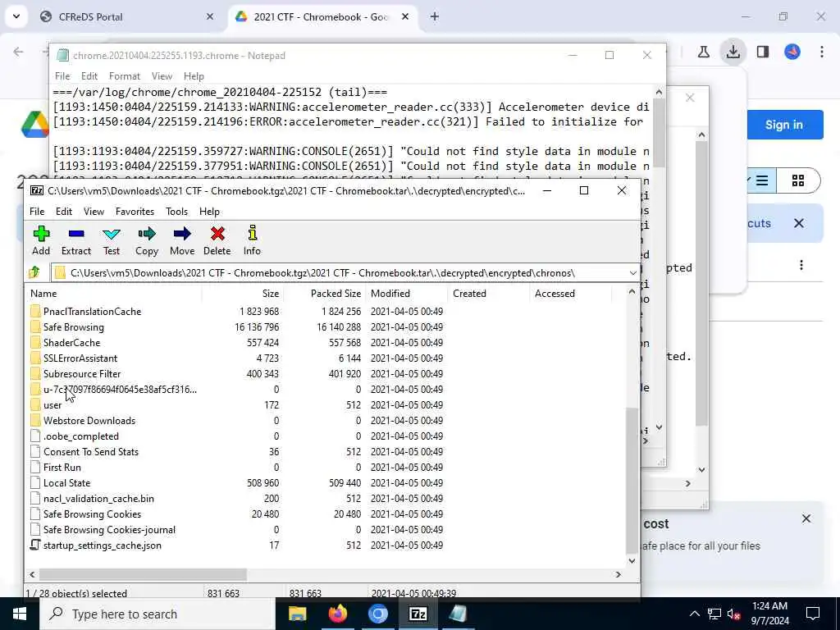Select startup_settings_cache.json file
840x630 pixels.
[102, 546]
